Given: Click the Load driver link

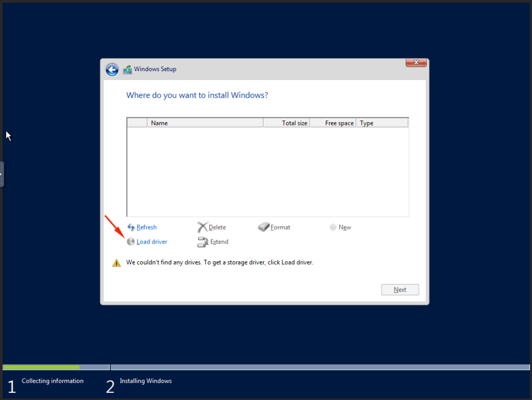Looking at the screenshot, I should click(151, 242).
